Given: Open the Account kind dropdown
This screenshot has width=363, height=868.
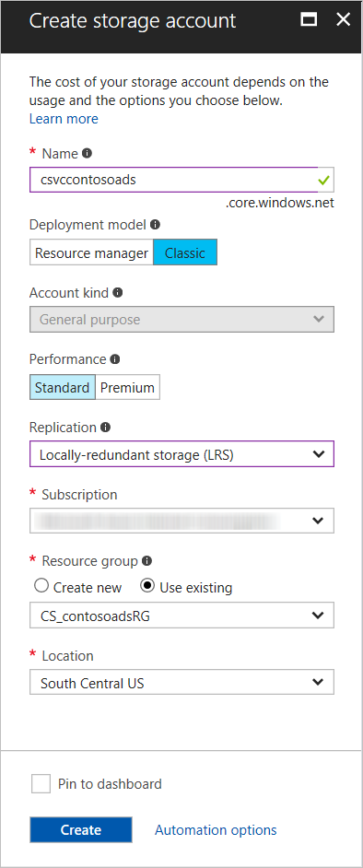Looking at the screenshot, I should tap(181, 320).
